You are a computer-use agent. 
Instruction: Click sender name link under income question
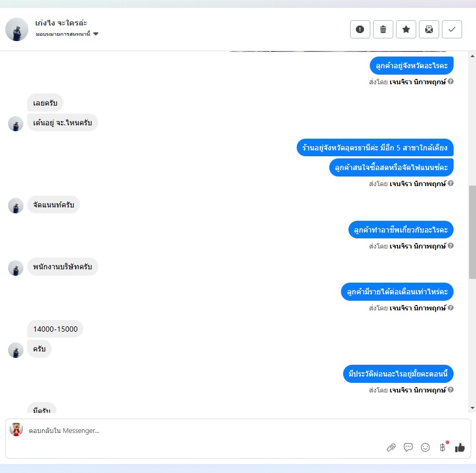[x=417, y=308]
